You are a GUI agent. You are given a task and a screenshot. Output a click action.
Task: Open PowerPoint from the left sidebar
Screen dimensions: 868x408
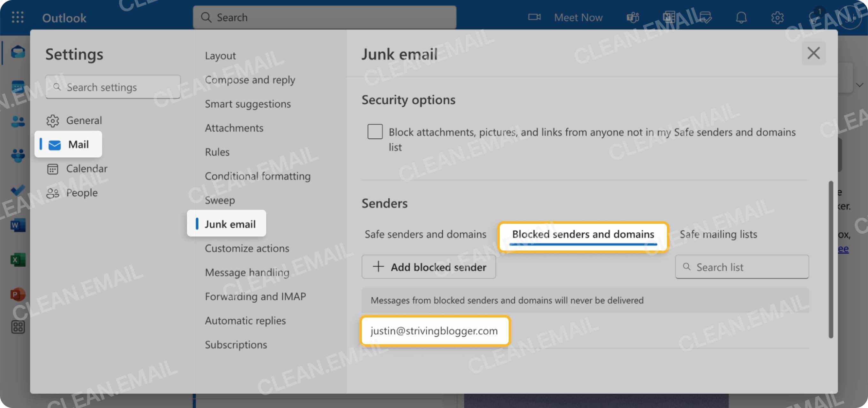18,294
